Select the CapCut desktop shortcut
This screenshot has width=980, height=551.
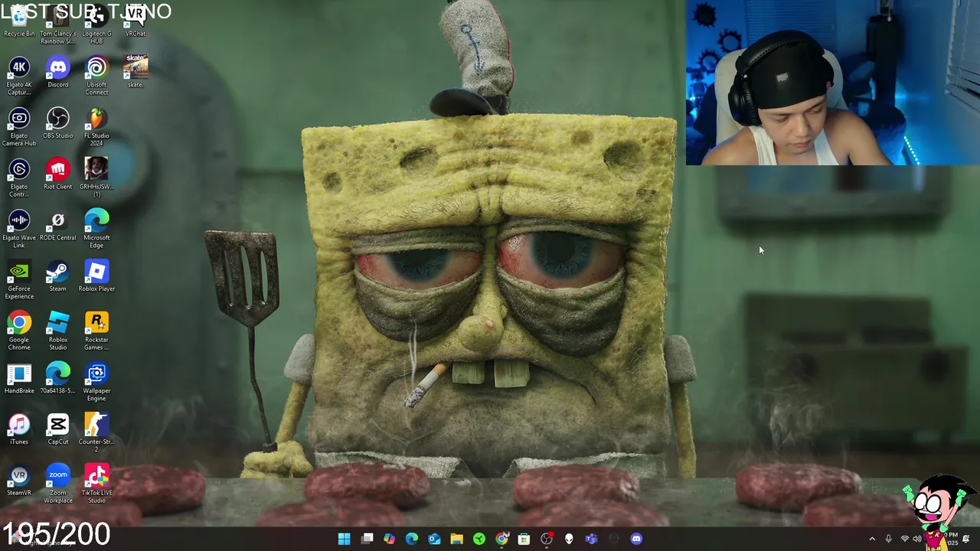pyautogui.click(x=58, y=429)
